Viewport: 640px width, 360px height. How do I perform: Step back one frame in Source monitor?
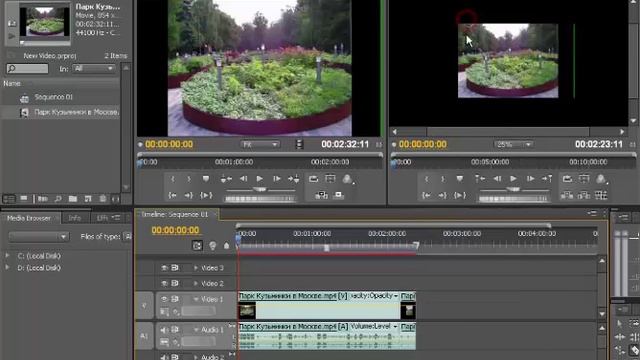click(243, 179)
